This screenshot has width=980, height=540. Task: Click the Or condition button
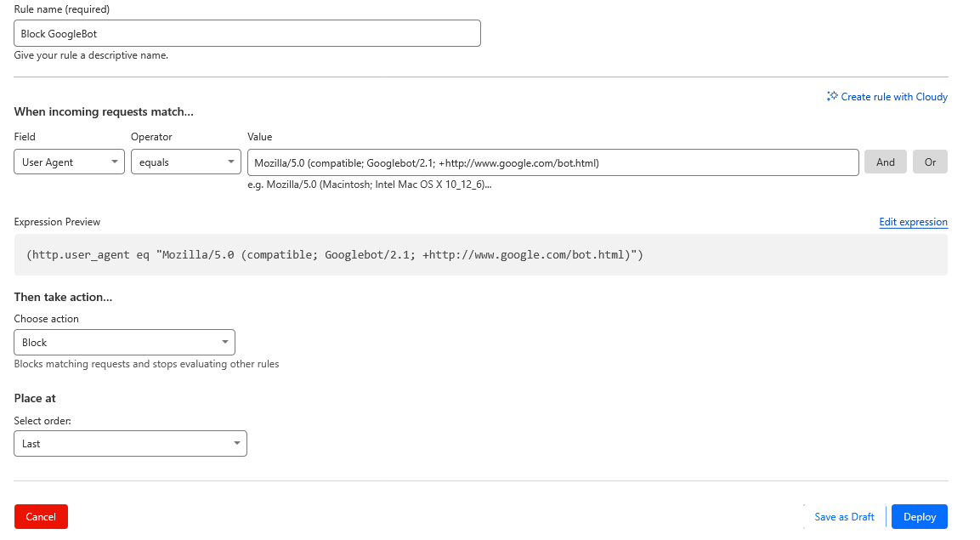click(930, 161)
